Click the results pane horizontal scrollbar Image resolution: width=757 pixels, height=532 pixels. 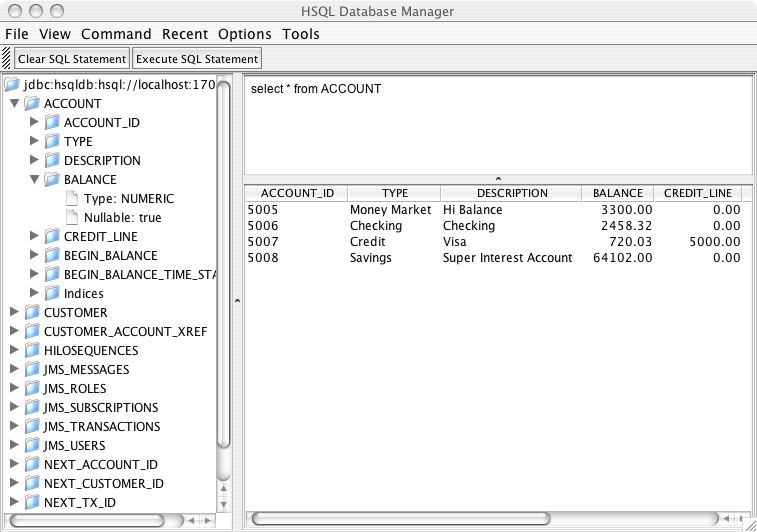pos(480,519)
